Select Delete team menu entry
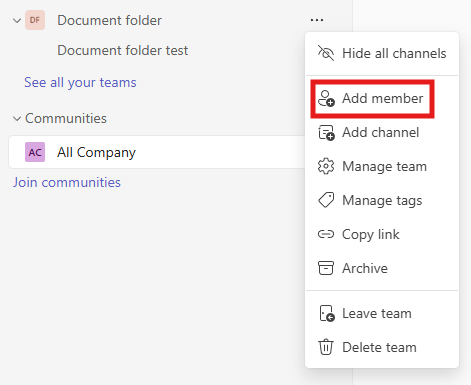Image resolution: width=471 pixels, height=385 pixels. (x=382, y=347)
